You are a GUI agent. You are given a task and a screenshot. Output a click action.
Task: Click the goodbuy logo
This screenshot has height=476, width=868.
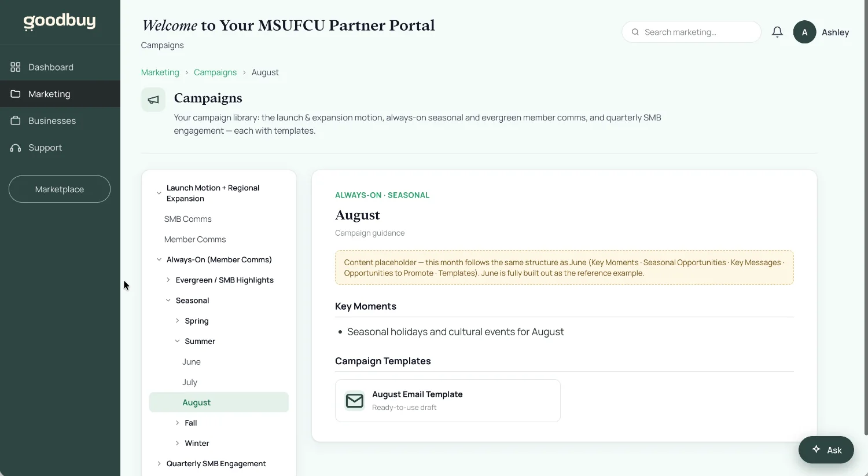point(60,21)
